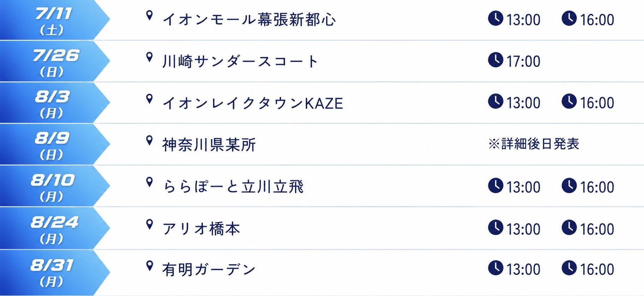
Task: Click the location pin beside ららぽーと立川立飛
Action: click(x=150, y=182)
